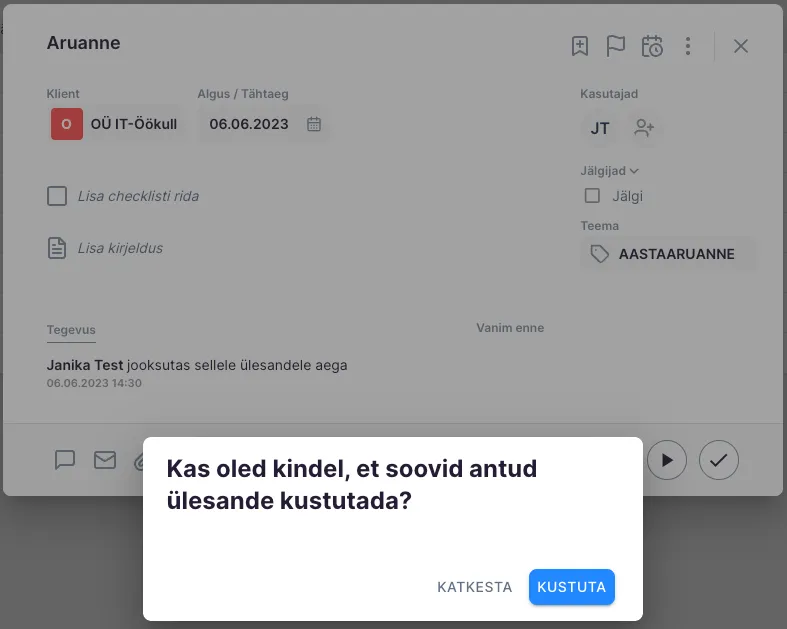This screenshot has width=787, height=629.
Task: Toggle Vanim enne sort order
Action: point(510,328)
